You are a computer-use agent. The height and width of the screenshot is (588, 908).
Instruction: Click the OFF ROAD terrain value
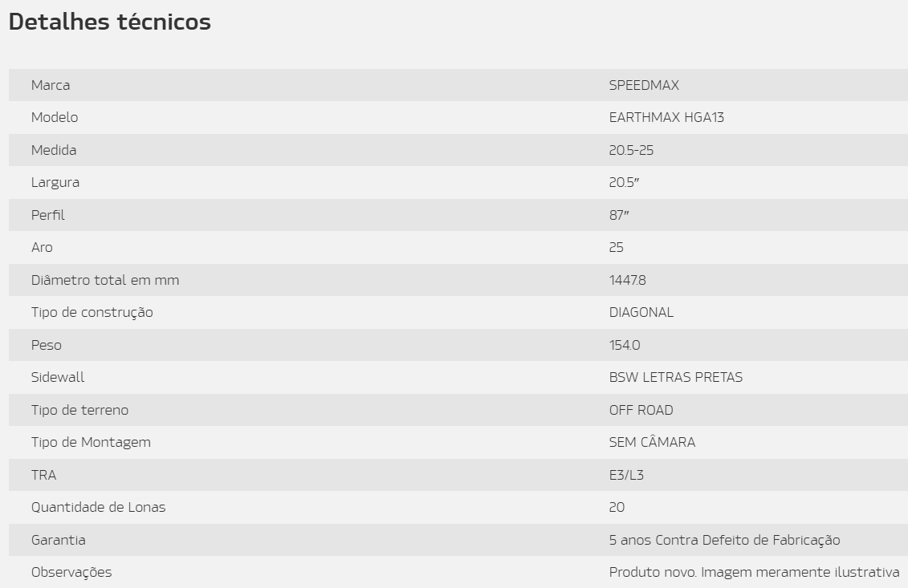[x=641, y=411]
